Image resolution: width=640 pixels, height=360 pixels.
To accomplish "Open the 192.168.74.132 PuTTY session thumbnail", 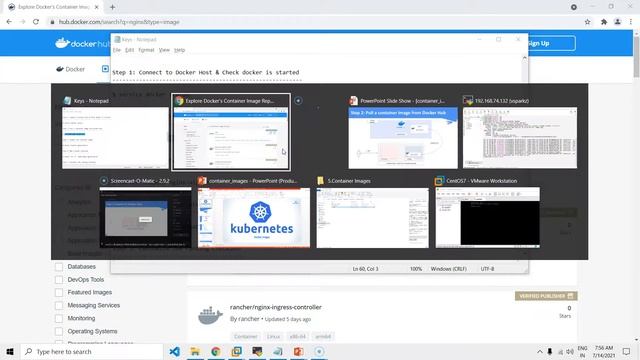I will 520,138.
